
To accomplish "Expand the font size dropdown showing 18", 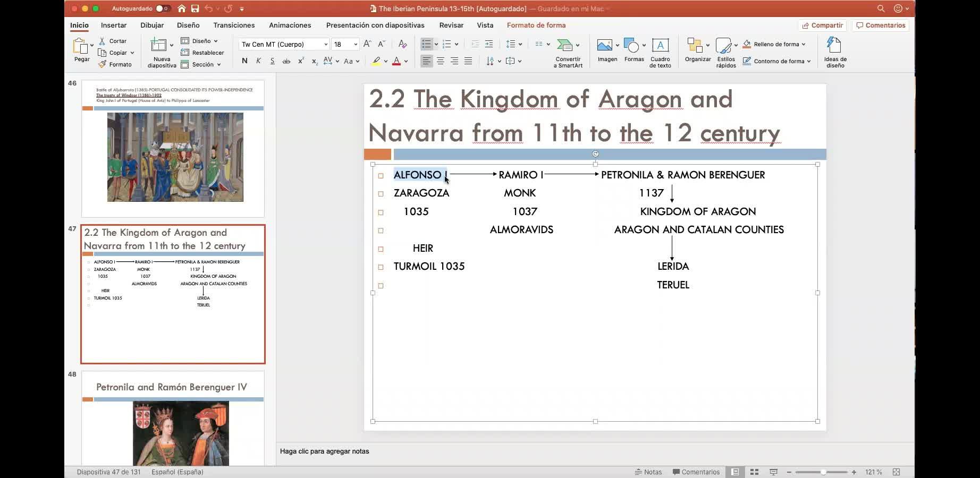I will [355, 44].
